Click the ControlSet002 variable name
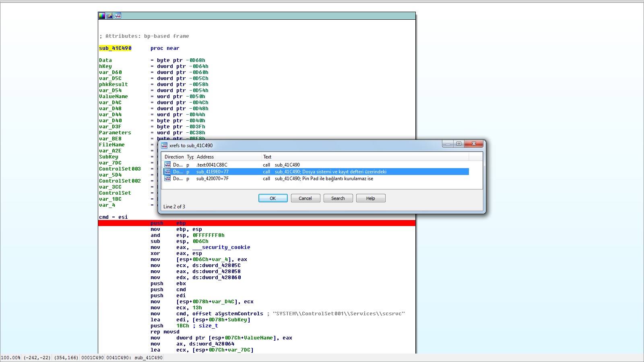Screen dimensions: 644x362 pyautogui.click(x=120, y=181)
